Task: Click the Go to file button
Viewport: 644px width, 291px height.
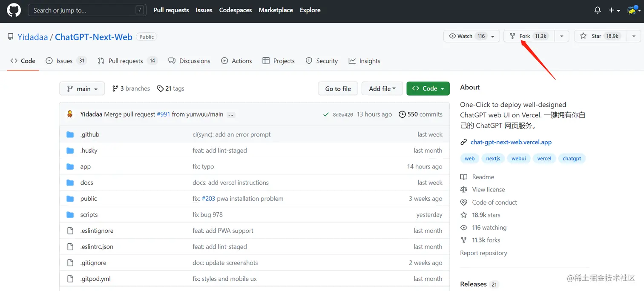Action: pyautogui.click(x=338, y=88)
